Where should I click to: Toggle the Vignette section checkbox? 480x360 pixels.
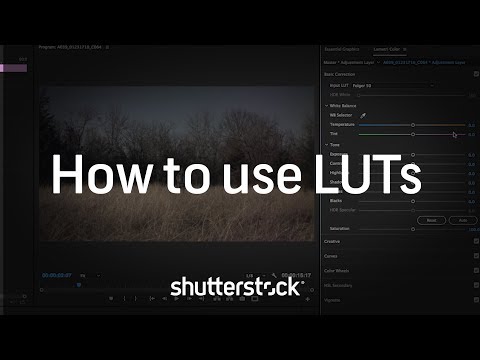coord(476,300)
